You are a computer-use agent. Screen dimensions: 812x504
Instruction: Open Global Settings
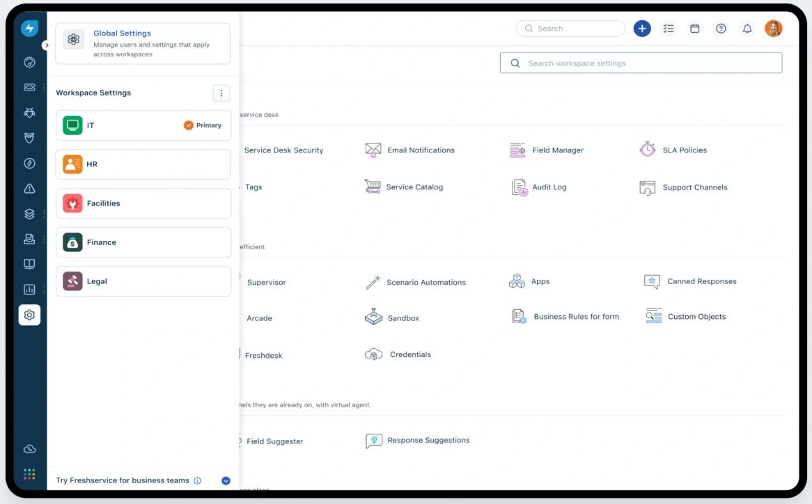pyautogui.click(x=143, y=43)
